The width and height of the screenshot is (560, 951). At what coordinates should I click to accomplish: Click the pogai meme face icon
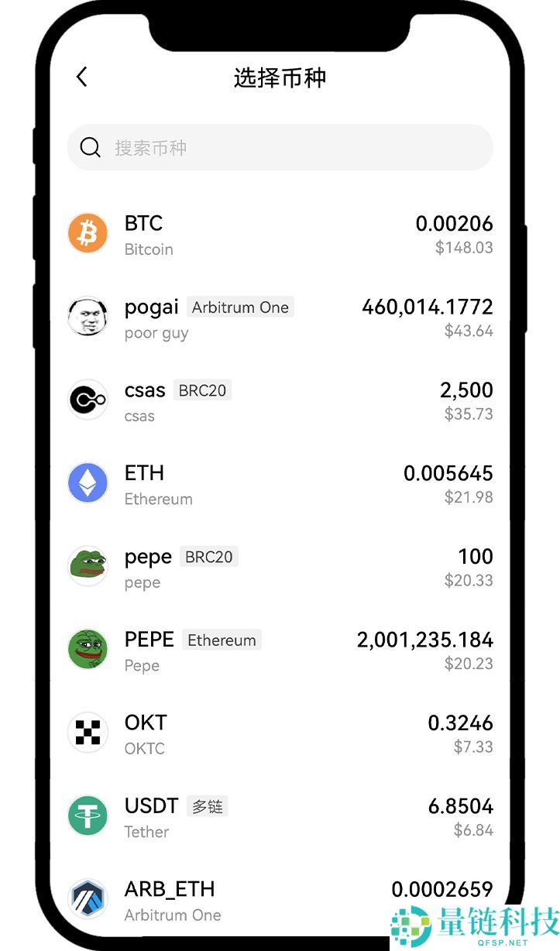(88, 316)
